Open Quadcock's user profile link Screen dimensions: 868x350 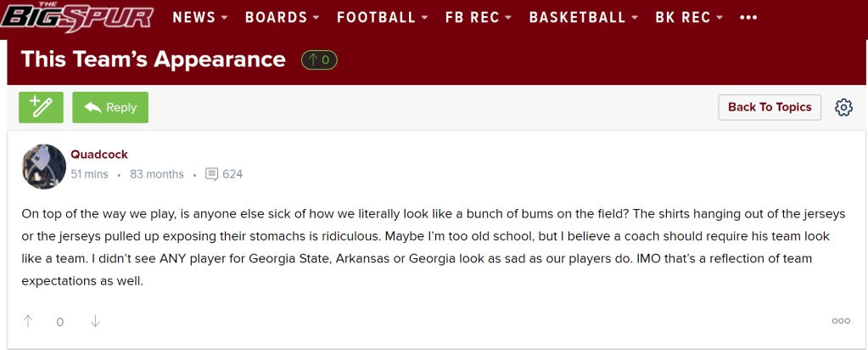99,155
